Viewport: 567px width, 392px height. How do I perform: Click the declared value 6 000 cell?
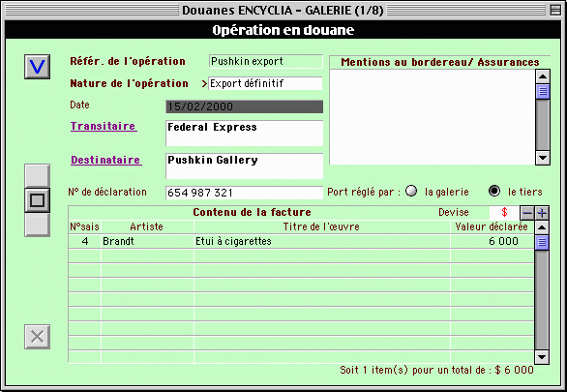tap(492, 241)
